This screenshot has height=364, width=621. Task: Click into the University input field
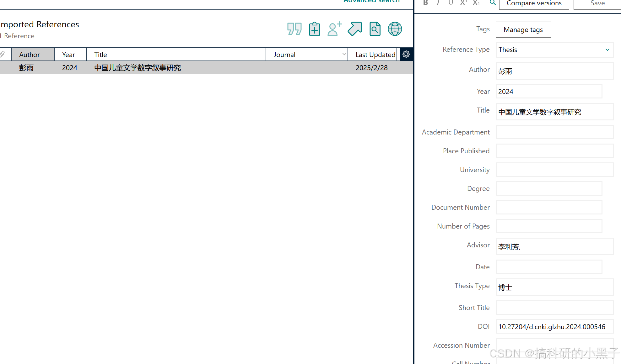pyautogui.click(x=554, y=170)
